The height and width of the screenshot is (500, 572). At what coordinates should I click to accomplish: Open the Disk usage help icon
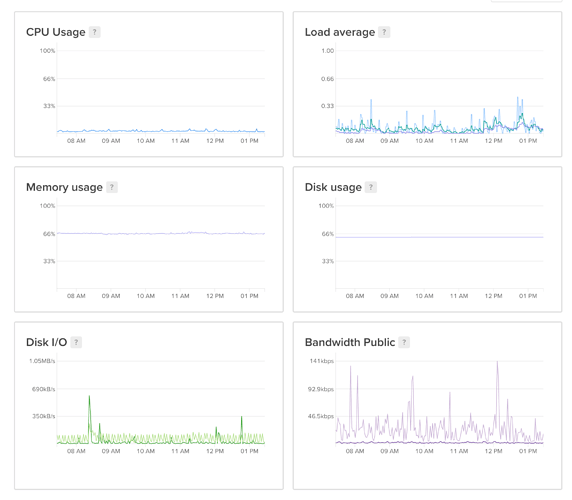tap(371, 187)
